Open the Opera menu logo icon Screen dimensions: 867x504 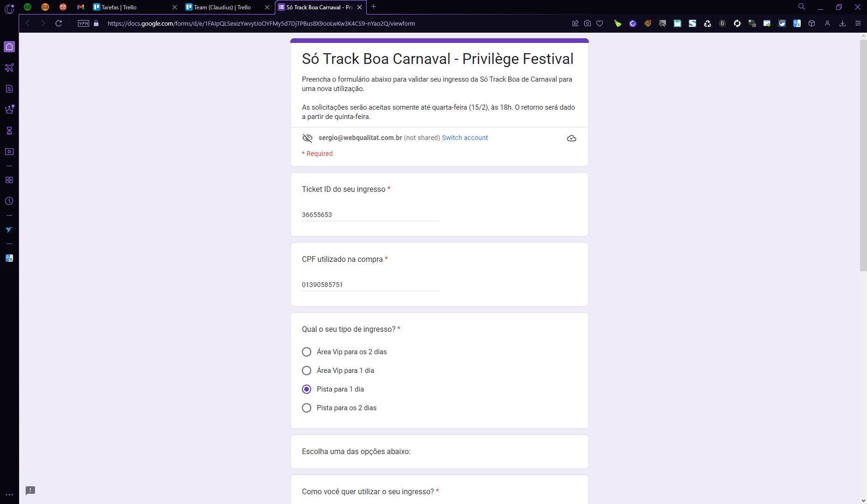pyautogui.click(x=9, y=8)
